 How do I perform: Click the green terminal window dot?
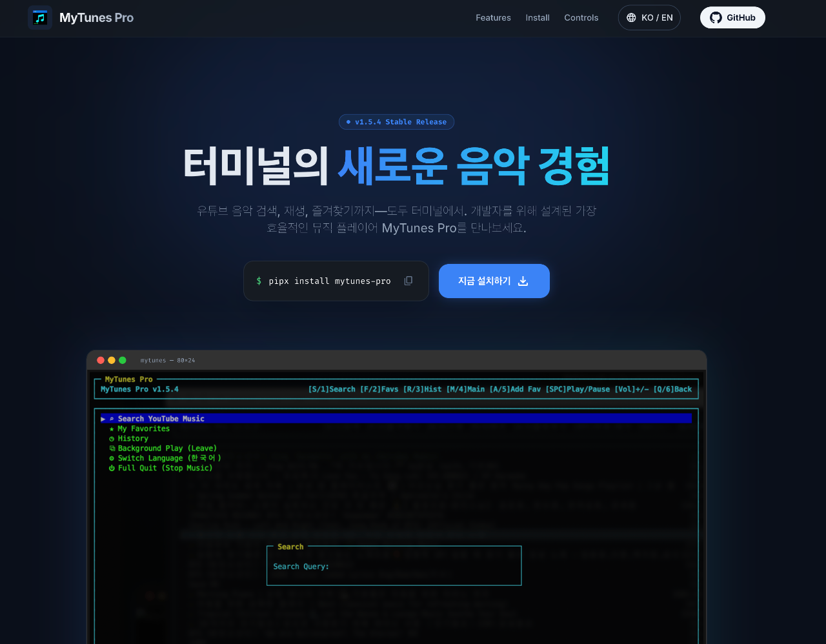123,360
